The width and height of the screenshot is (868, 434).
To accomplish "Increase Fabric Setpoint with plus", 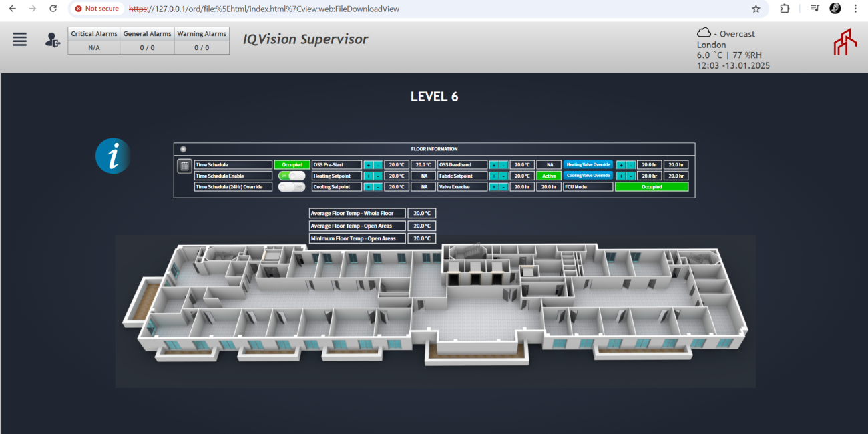I will click(494, 176).
